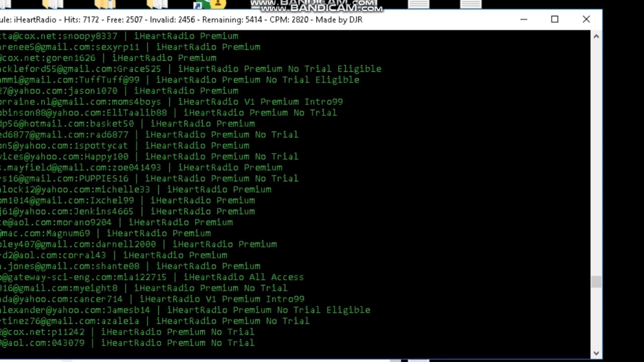Close the console window
This screenshot has width=644, height=362.
click(x=586, y=20)
